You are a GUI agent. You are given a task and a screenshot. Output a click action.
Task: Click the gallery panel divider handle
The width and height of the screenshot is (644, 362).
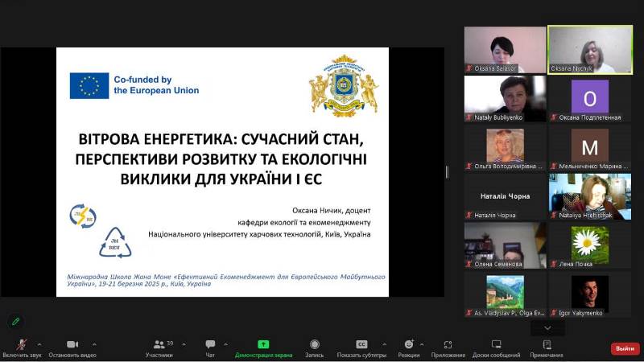click(x=448, y=172)
